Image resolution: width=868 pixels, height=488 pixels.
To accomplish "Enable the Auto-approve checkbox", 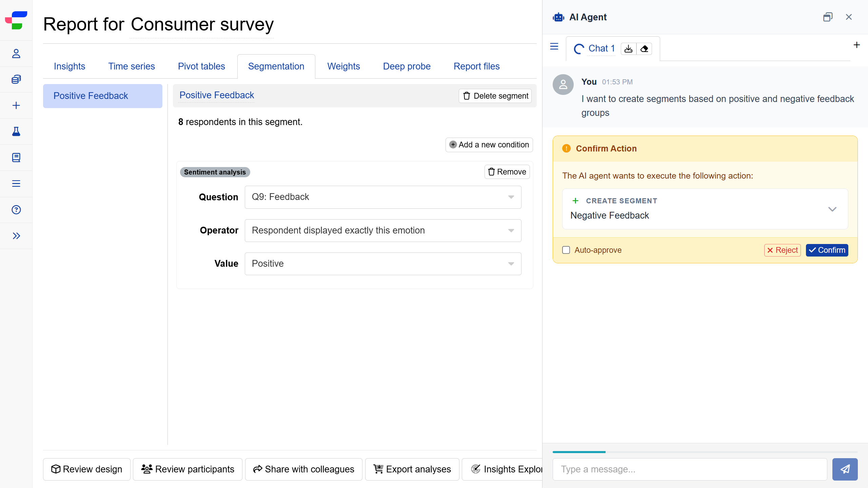I will [x=566, y=250].
